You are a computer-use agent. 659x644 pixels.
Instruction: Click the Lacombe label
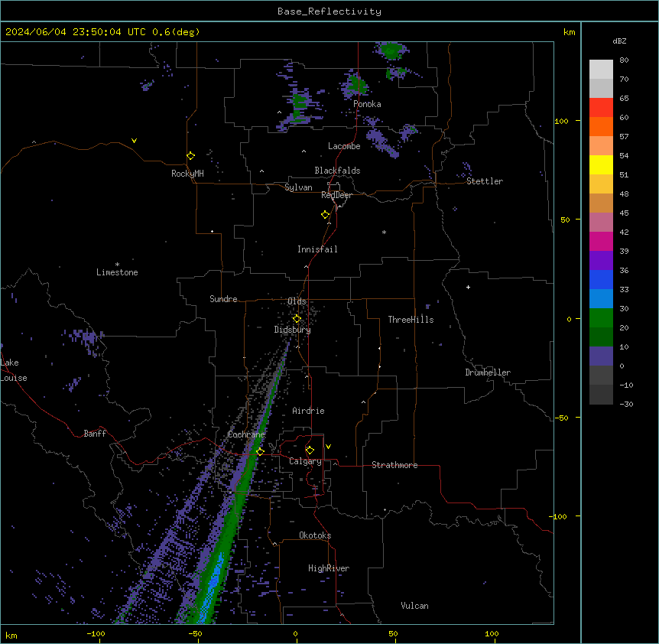pyautogui.click(x=344, y=146)
